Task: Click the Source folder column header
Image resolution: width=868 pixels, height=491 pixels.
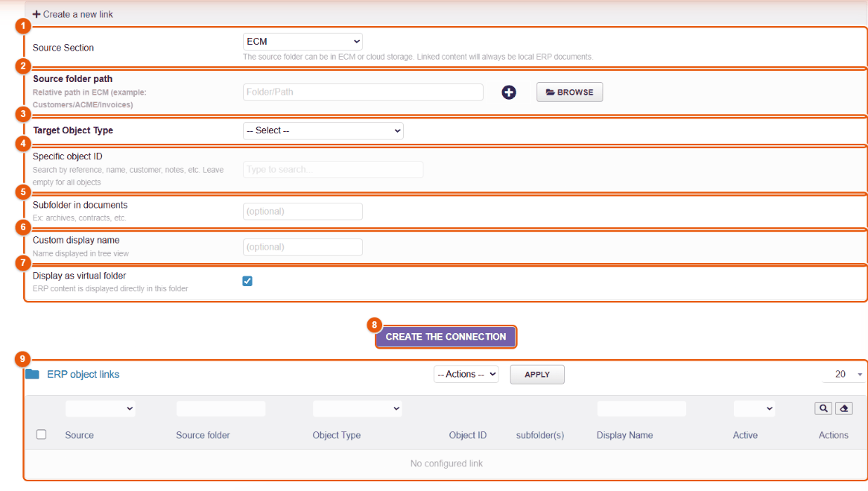Action: coord(203,435)
